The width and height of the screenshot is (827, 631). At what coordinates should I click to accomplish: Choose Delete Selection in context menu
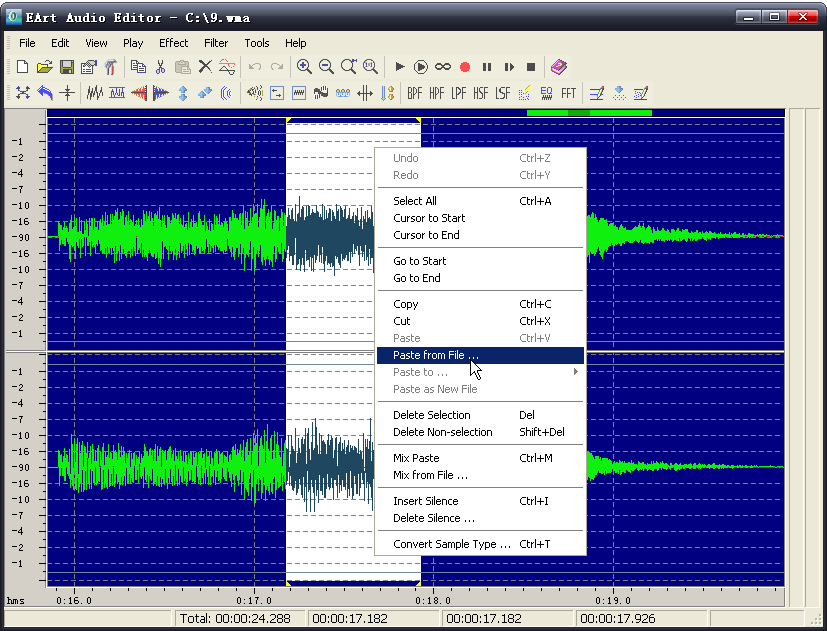(x=480, y=415)
